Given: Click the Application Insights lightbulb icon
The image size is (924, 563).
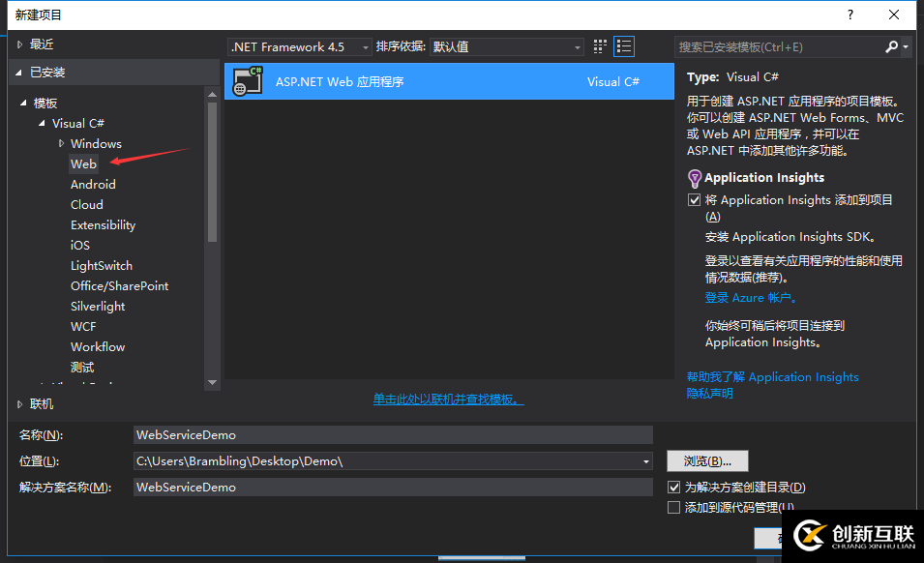Looking at the screenshot, I should point(694,178).
